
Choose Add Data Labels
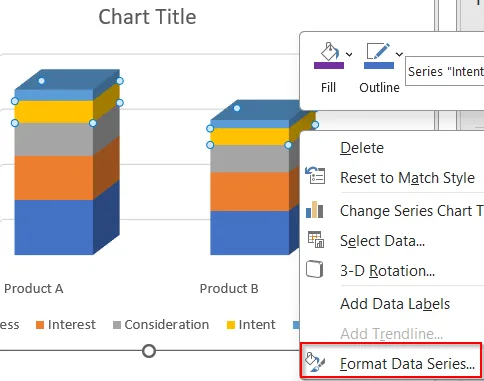[395, 304]
